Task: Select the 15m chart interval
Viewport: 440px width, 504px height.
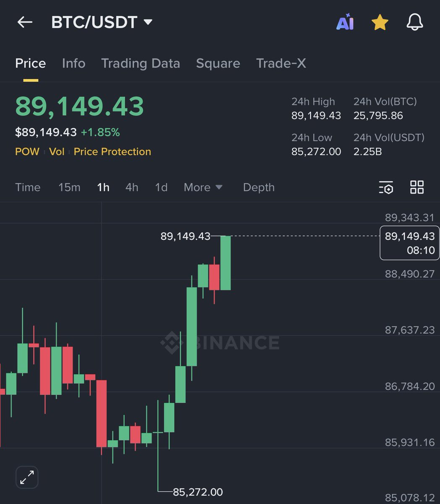Action: click(x=69, y=187)
